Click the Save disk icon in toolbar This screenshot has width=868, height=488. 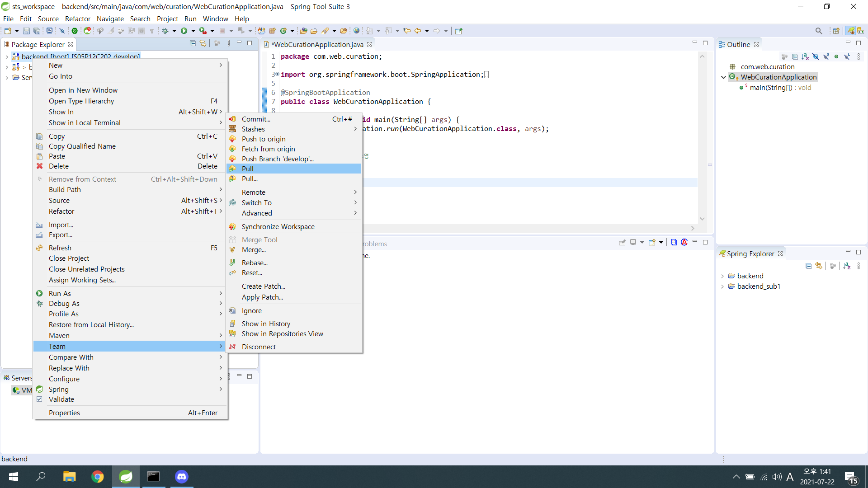pos(26,31)
